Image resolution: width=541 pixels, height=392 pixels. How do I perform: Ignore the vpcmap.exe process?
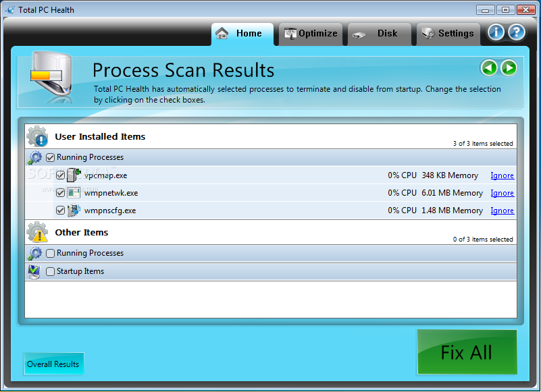(x=502, y=175)
